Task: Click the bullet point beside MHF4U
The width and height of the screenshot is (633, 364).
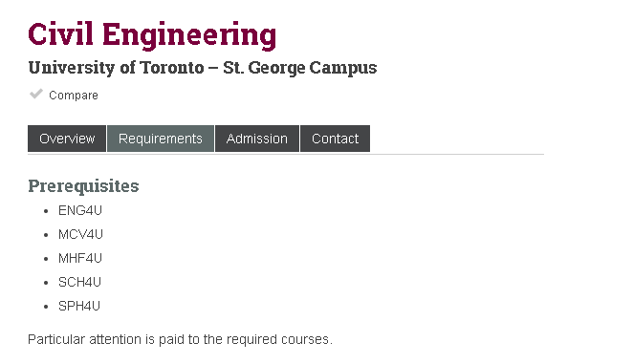Action: 46,259
